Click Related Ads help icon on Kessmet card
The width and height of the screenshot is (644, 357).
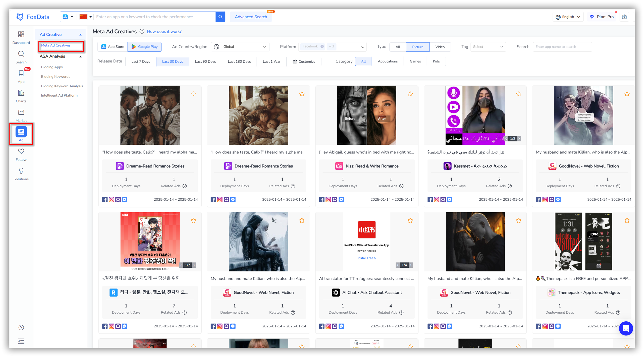pos(510,186)
